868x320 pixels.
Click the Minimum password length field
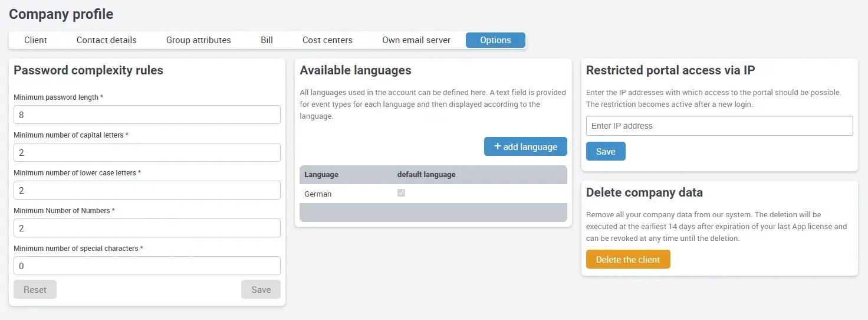[x=147, y=115]
